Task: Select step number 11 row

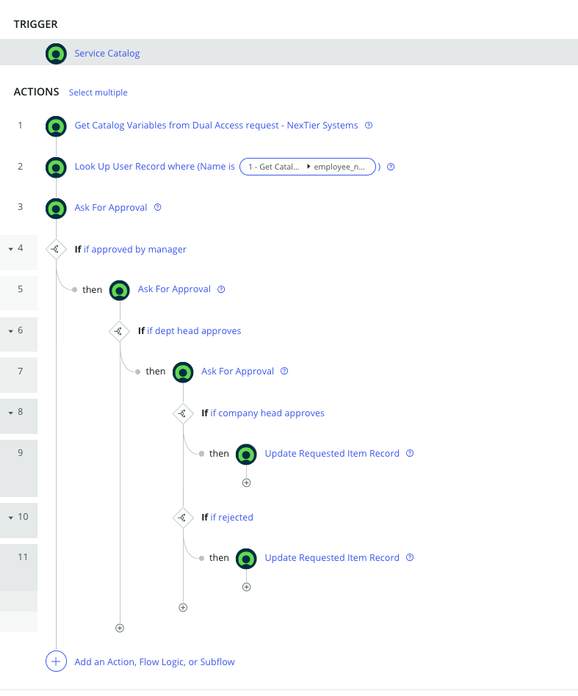Action: 19,567
